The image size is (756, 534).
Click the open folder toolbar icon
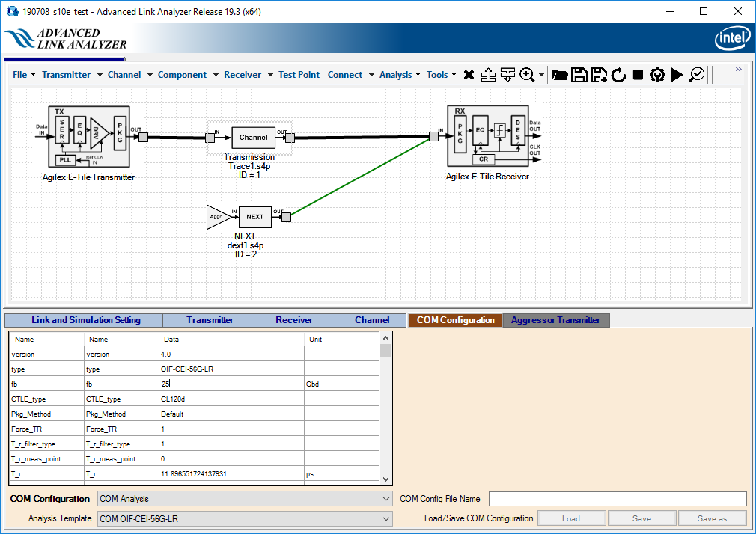(x=559, y=75)
